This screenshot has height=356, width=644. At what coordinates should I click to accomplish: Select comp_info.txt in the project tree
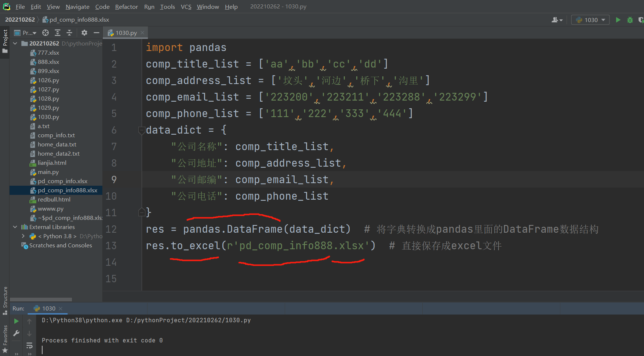click(x=56, y=135)
